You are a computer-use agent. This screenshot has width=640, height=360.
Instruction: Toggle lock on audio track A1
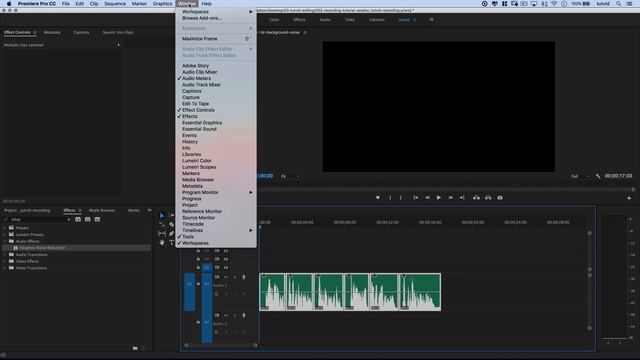198,283
